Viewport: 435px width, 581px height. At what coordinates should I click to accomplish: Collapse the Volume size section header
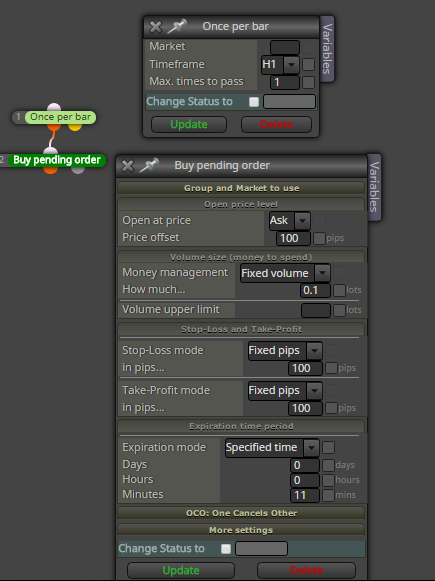click(x=241, y=257)
